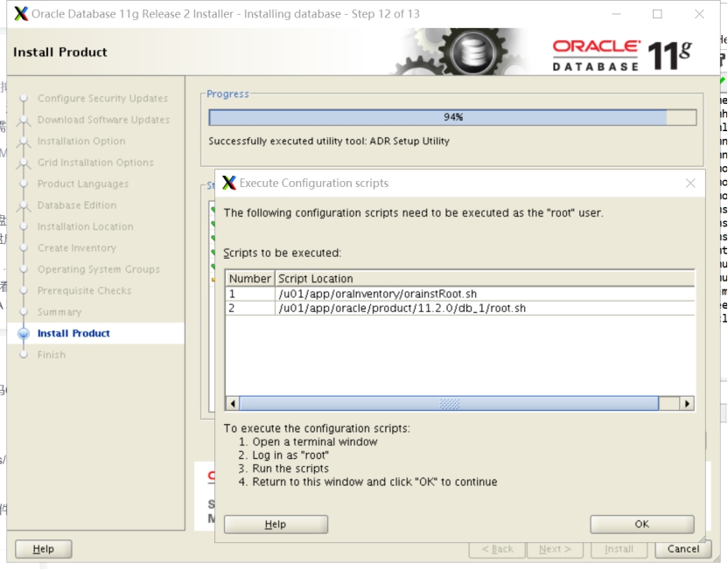Select the db_1/root.sh script row

pos(460,309)
